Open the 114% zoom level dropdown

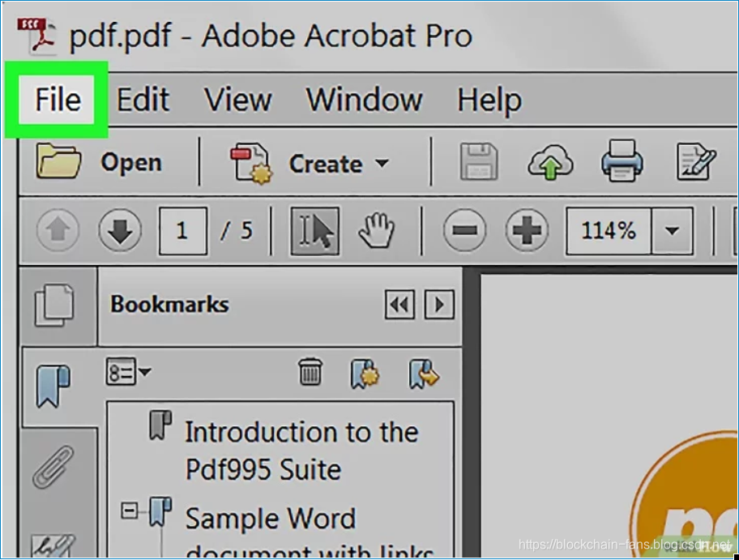(x=672, y=231)
